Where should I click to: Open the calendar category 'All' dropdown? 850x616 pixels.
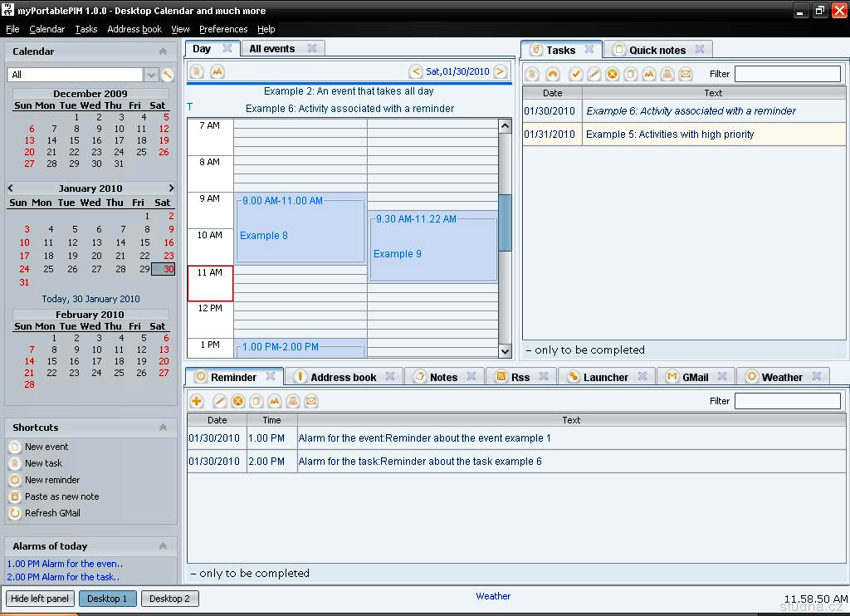(x=151, y=75)
